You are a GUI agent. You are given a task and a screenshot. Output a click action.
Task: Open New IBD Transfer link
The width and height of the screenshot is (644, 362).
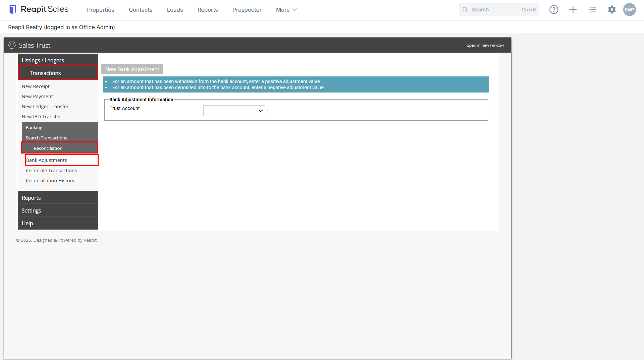tap(41, 116)
